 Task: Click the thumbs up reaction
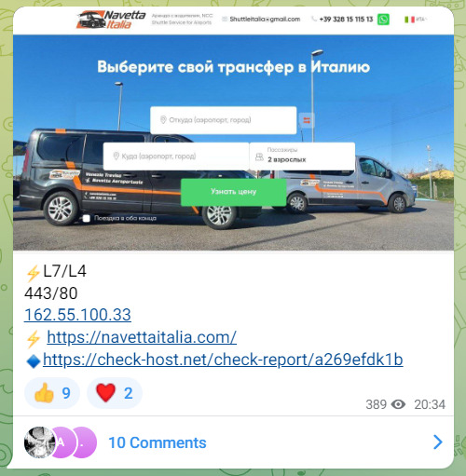(52, 393)
